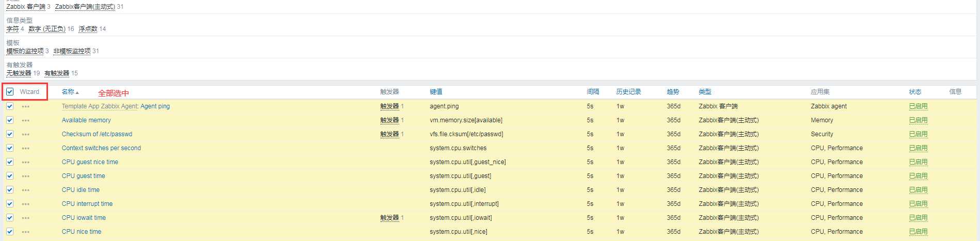Uncheck the CPU nice time checkbox
Viewport: 980px width, 241px height.
pyautogui.click(x=10, y=232)
